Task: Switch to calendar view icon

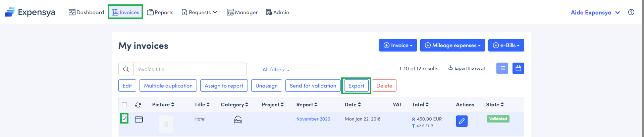Action: pos(518,68)
